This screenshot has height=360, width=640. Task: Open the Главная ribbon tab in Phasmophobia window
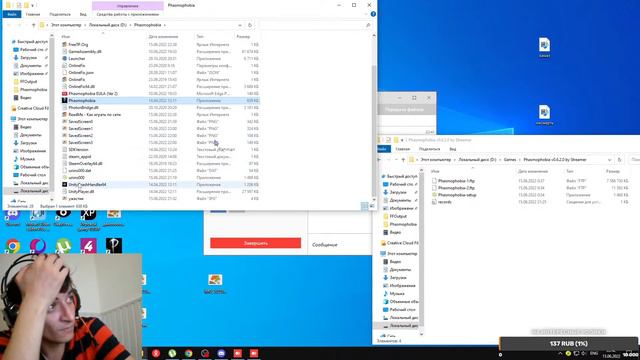(33, 14)
